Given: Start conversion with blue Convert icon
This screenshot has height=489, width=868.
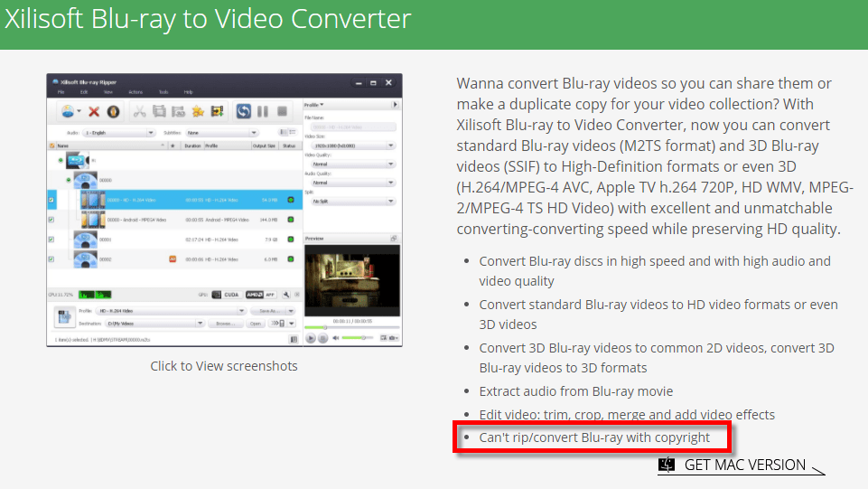Looking at the screenshot, I should tap(244, 111).
